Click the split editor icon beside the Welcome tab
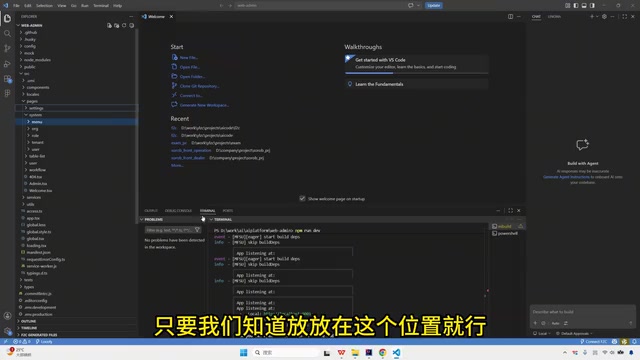Screen dimensions: 640x360 coord(510,17)
